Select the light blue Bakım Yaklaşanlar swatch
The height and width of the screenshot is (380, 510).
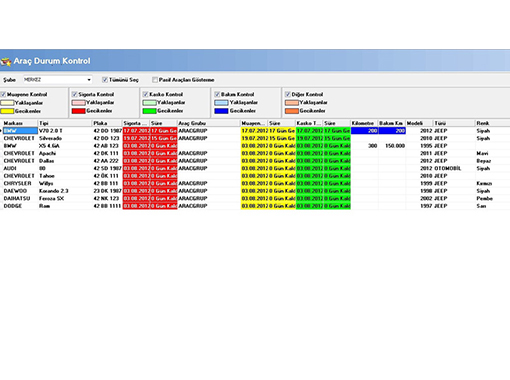(221, 103)
